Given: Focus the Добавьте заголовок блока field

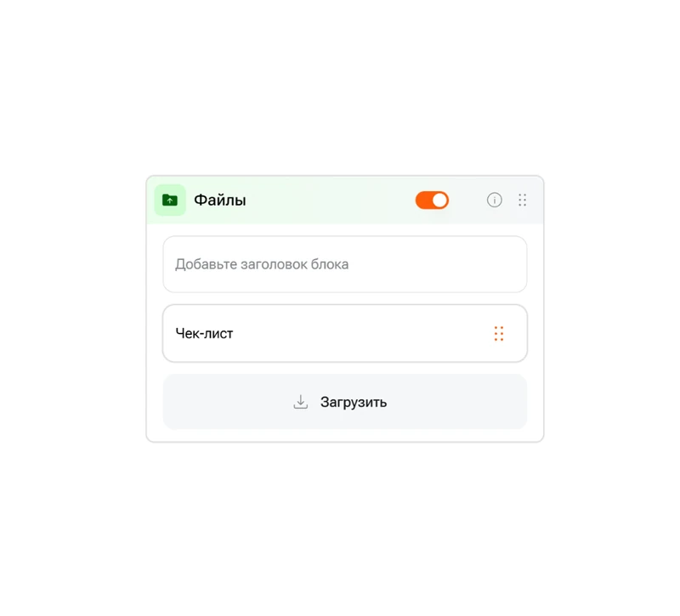Looking at the screenshot, I should [345, 264].
